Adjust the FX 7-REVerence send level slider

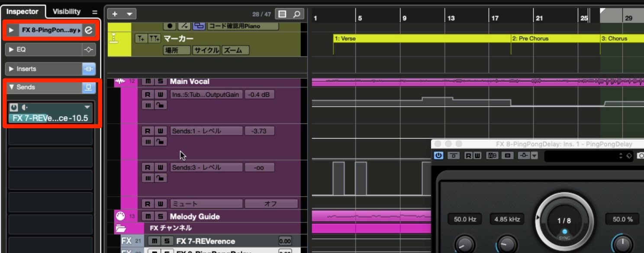coord(50,118)
